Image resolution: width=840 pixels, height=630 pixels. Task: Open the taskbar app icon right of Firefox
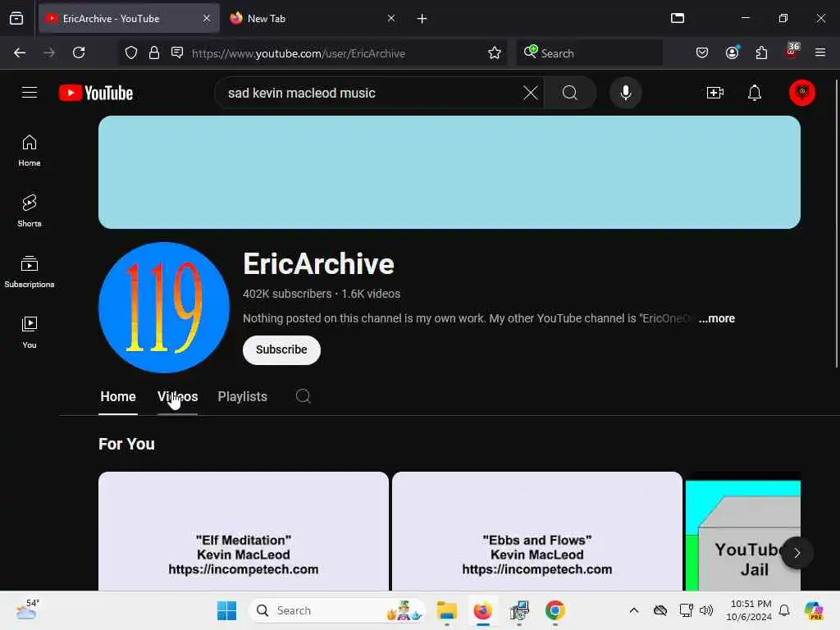[x=519, y=610]
